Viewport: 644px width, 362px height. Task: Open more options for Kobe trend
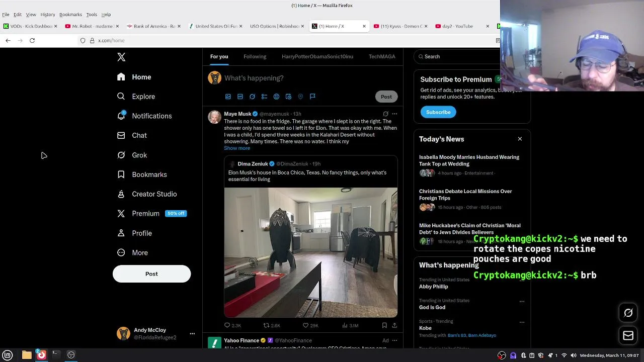pyautogui.click(x=522, y=322)
